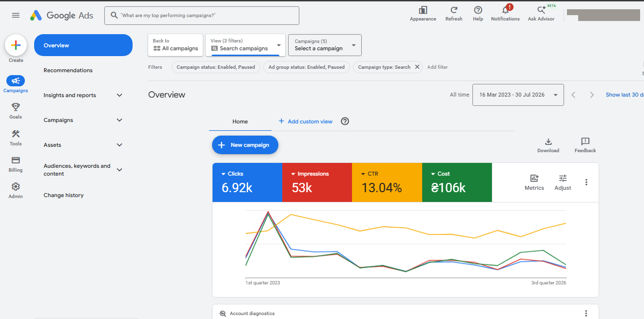Change the CTR metric dropdown

[370, 174]
